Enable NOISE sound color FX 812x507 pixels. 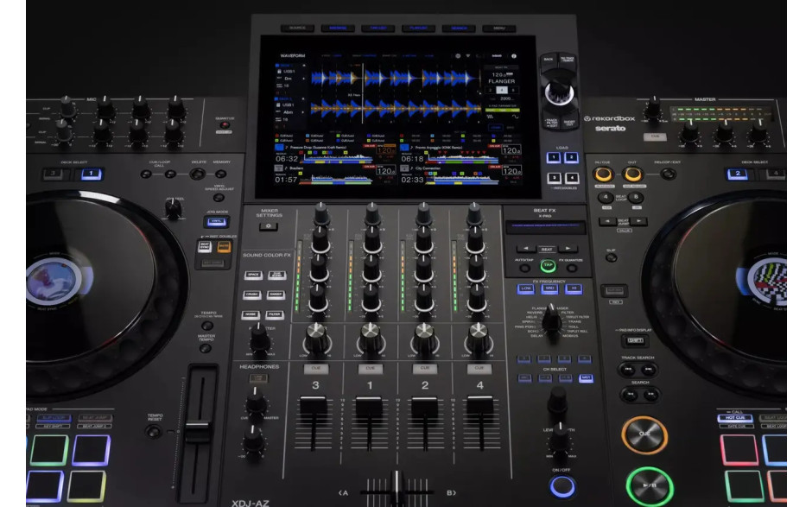tap(251, 314)
